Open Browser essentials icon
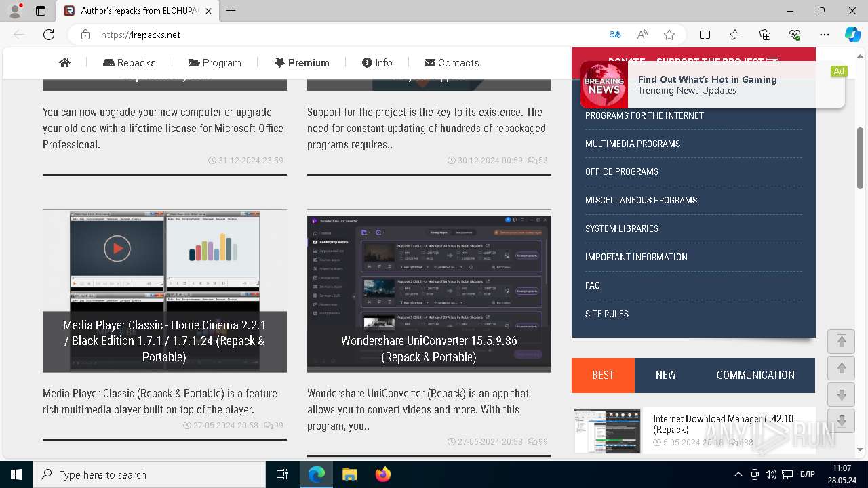868x488 pixels. (795, 35)
